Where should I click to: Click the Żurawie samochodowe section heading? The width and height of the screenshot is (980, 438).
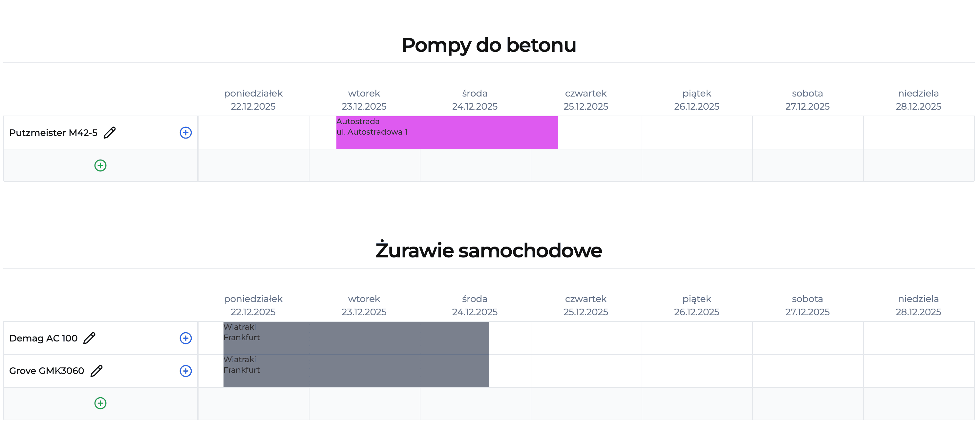click(489, 251)
